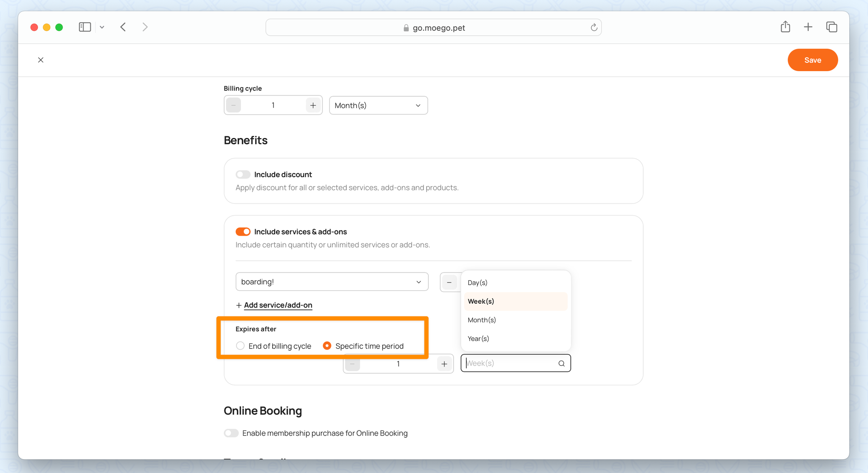
Task: Increase the billing cycle count with the plus
Action: [313, 105]
